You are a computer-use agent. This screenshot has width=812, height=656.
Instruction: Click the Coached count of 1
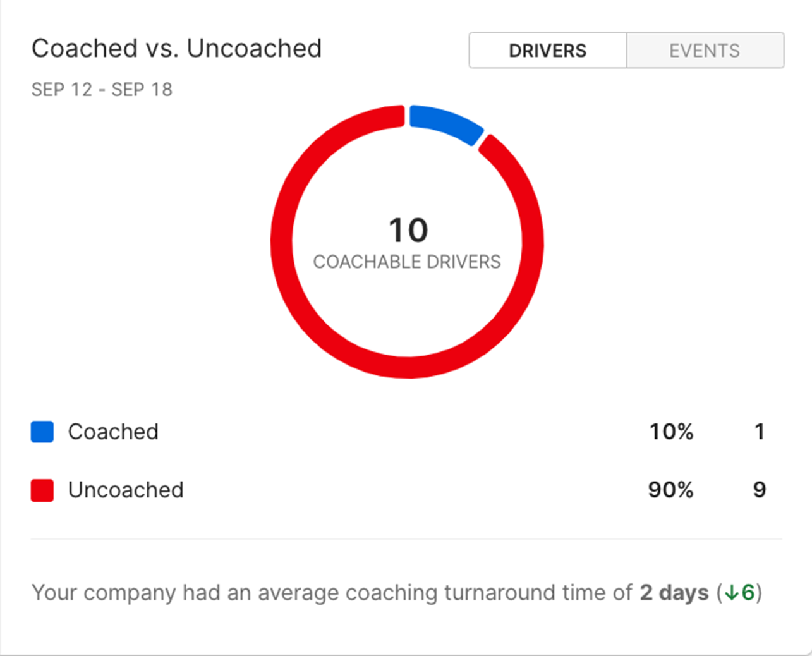[760, 432]
